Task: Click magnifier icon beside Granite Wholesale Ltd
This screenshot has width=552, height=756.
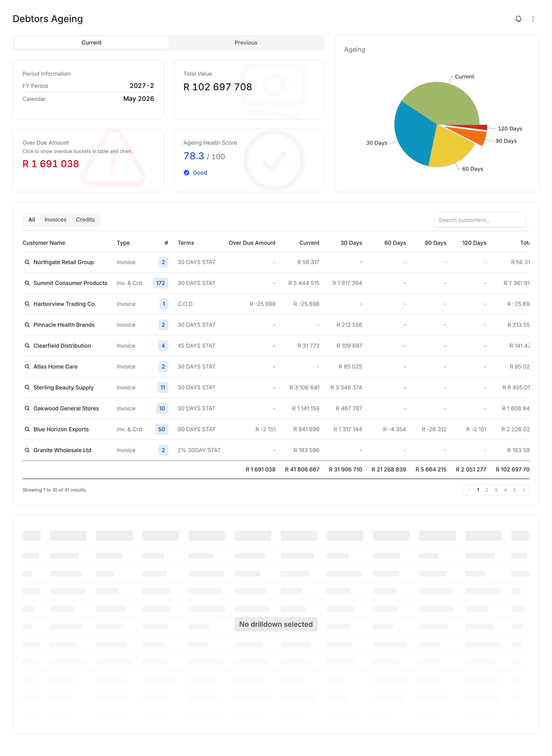Action: click(27, 450)
